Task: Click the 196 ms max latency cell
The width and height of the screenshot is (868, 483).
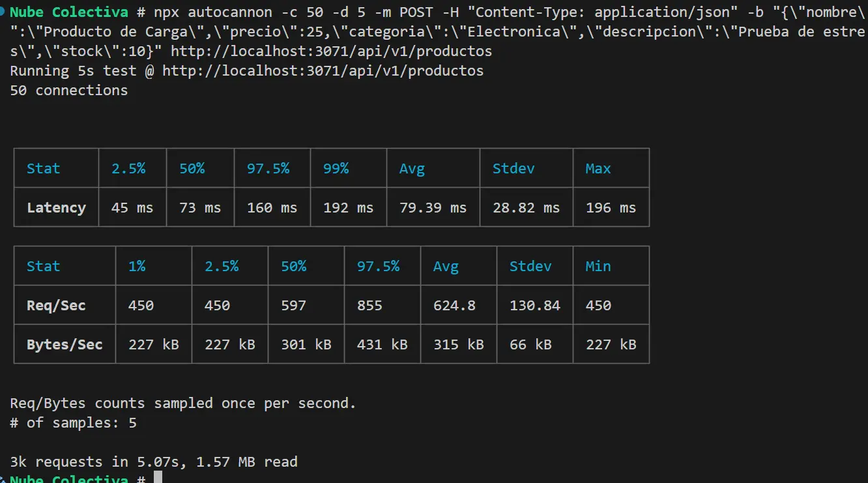Action: pyautogui.click(x=611, y=207)
